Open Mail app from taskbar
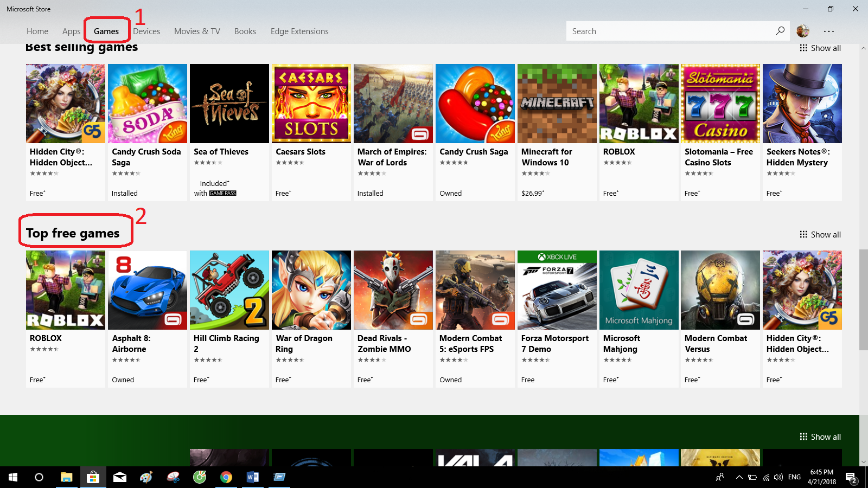Image resolution: width=868 pixels, height=488 pixels. pyautogui.click(x=119, y=477)
